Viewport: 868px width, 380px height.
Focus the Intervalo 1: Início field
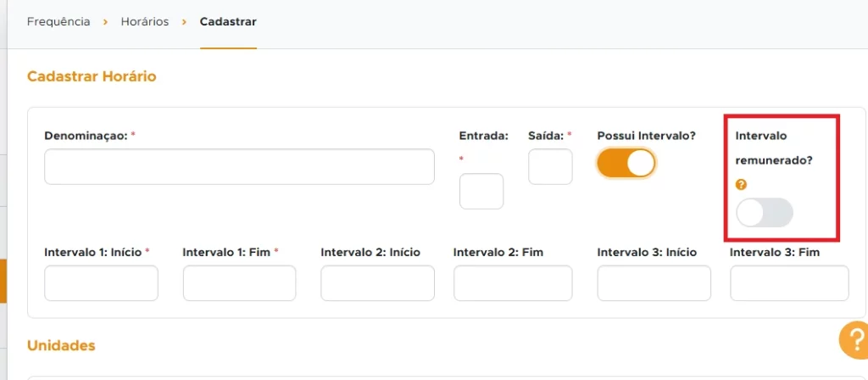(x=101, y=283)
